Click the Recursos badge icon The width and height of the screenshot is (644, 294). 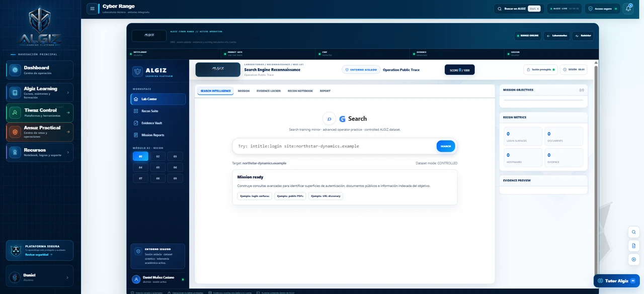coord(15,152)
